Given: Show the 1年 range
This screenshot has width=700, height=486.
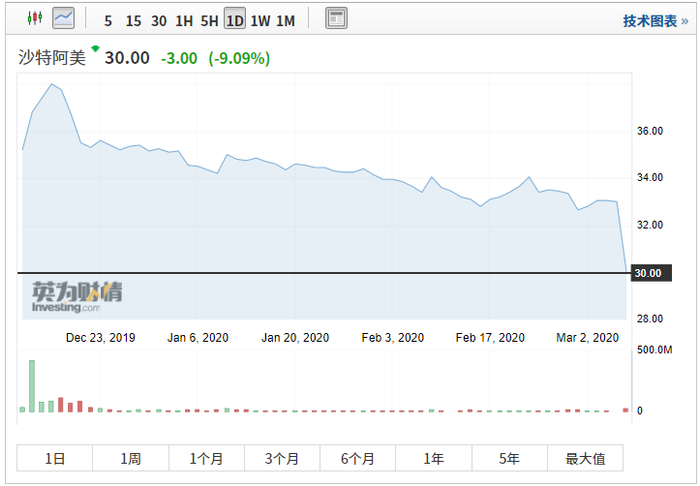Looking at the screenshot, I should (433, 459).
